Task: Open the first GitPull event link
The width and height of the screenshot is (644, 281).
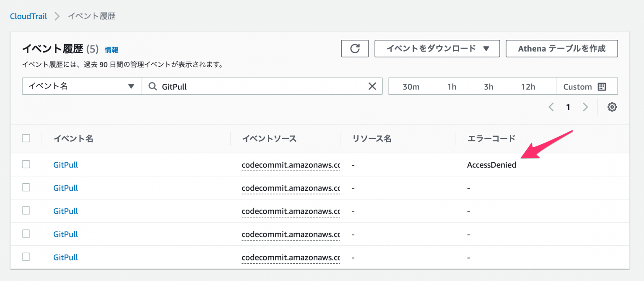Action: [x=65, y=164]
